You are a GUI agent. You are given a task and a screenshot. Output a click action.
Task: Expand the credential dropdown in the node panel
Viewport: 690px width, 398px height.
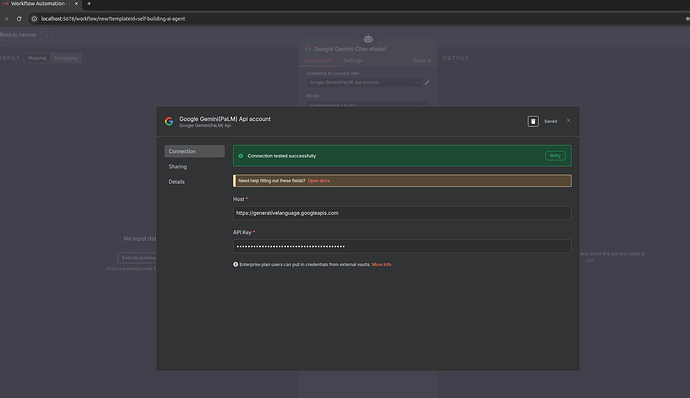364,82
